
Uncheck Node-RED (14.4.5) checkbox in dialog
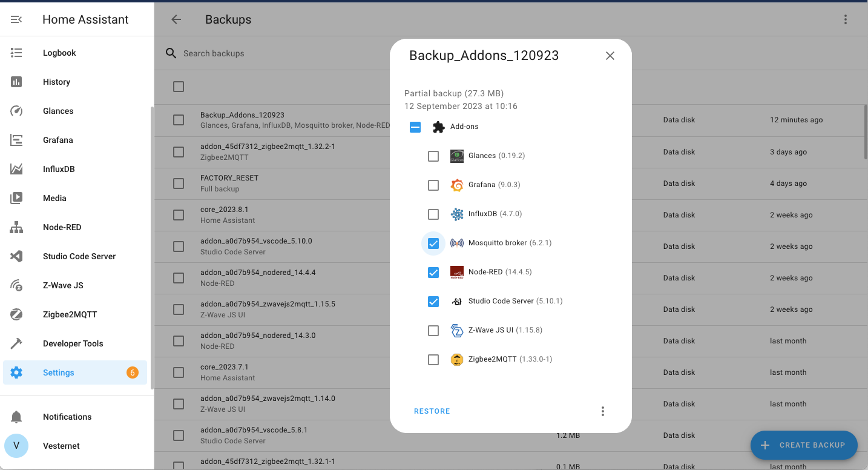point(433,273)
